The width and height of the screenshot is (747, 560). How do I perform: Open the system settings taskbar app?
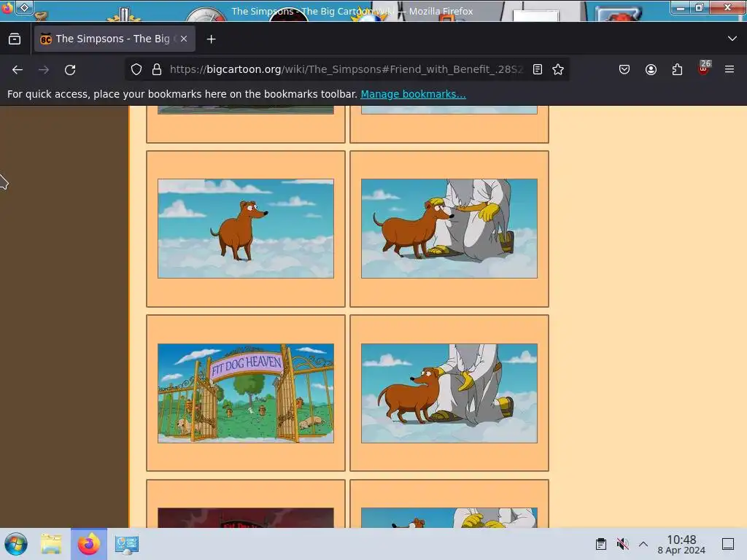(x=127, y=544)
